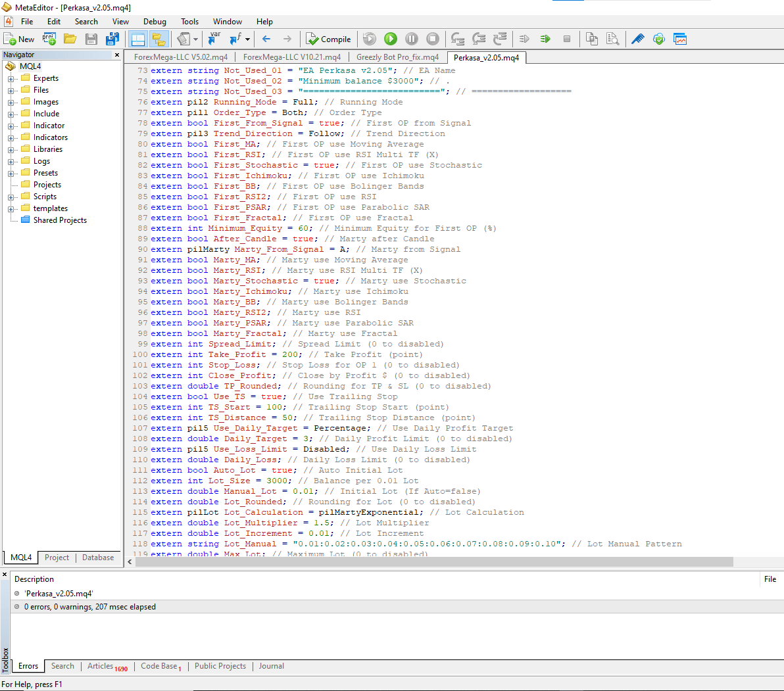Open the Help menu

264,22
